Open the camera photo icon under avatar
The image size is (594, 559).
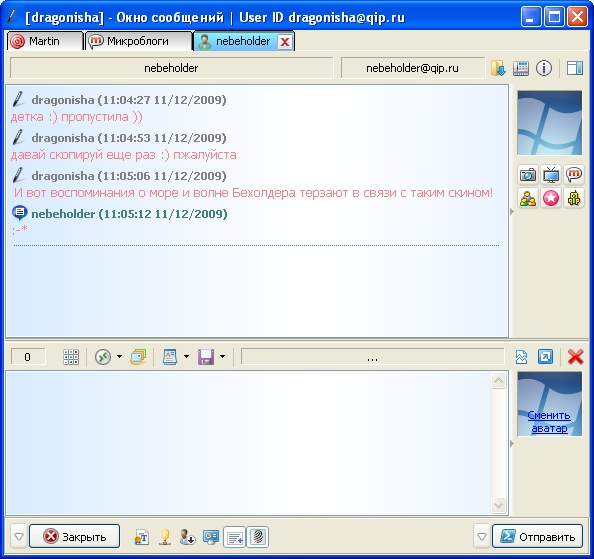[x=528, y=175]
